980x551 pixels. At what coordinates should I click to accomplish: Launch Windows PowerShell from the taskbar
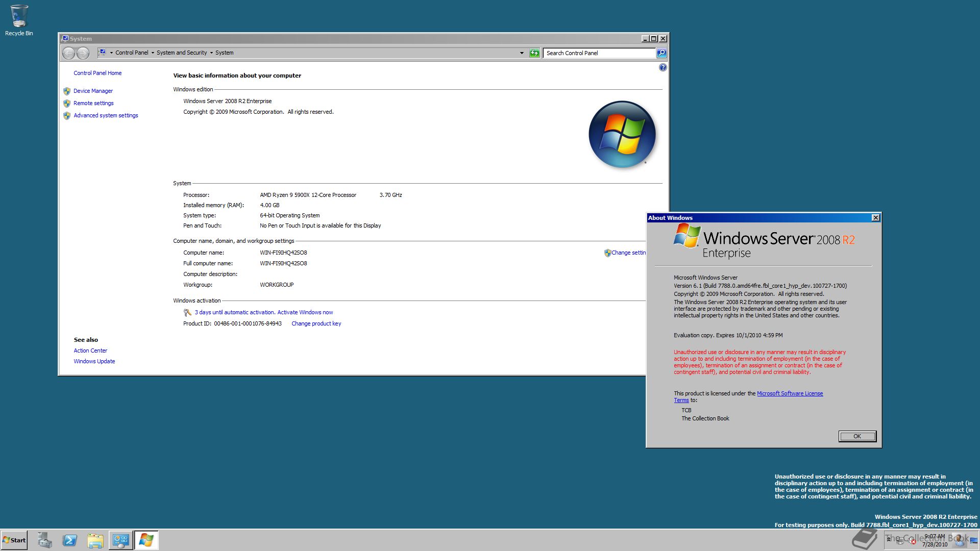coord(70,540)
